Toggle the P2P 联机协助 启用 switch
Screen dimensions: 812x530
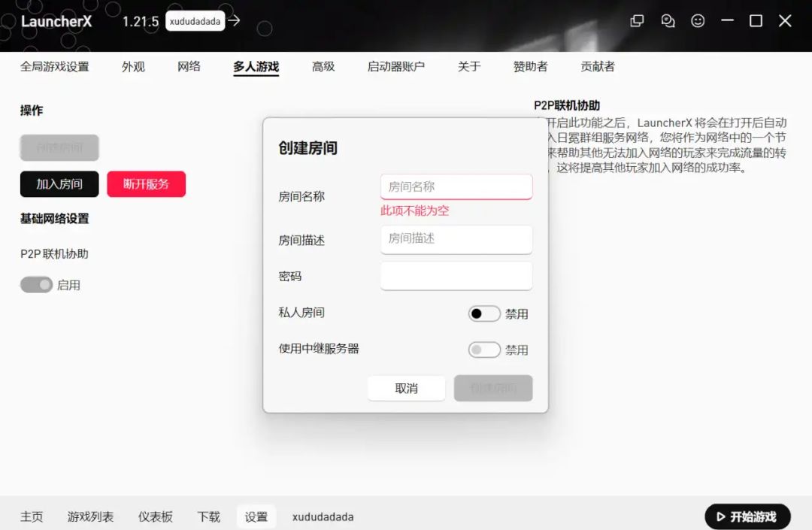36,285
